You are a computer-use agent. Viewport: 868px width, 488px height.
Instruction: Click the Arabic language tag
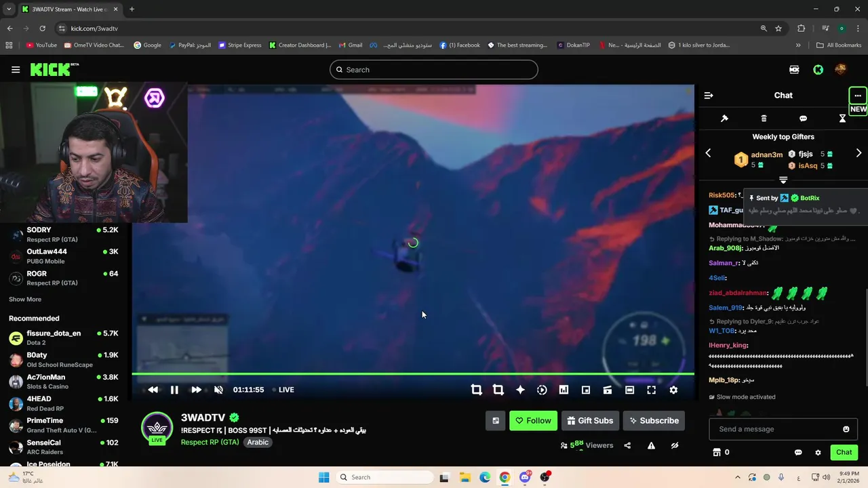[258, 442]
